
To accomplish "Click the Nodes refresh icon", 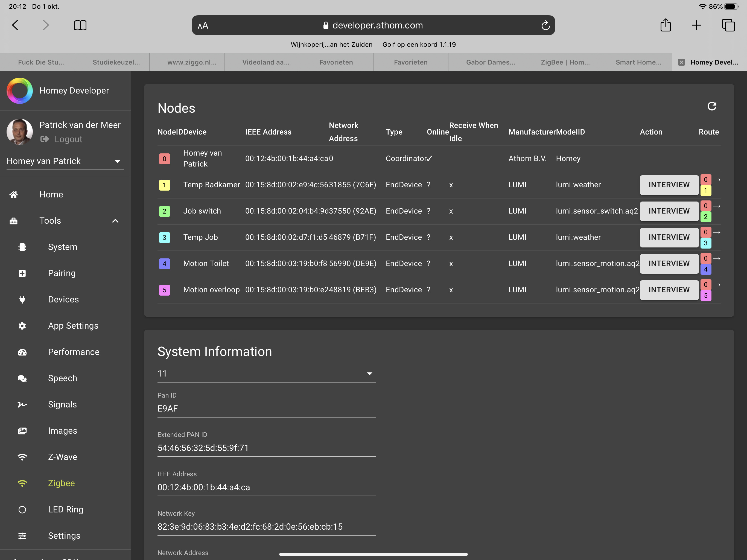I will click(x=711, y=106).
